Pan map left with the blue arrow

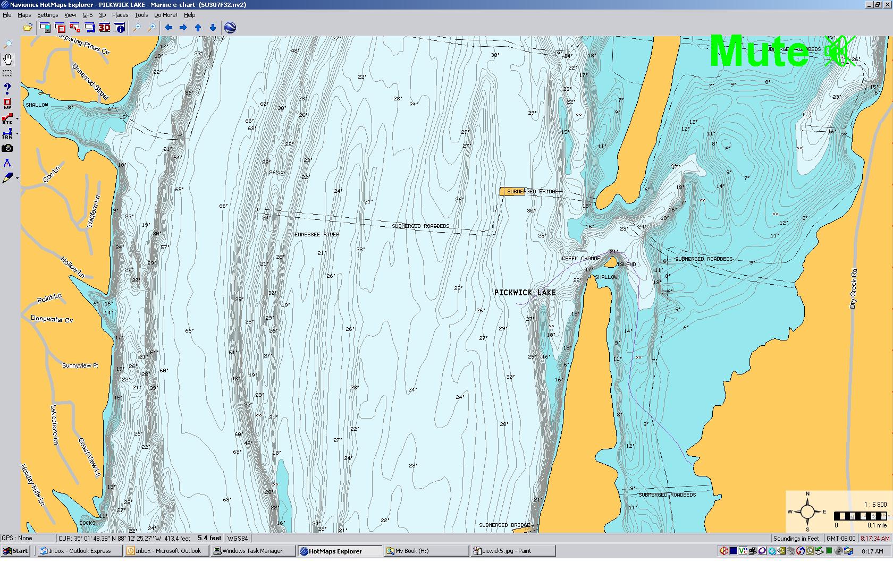169,28
